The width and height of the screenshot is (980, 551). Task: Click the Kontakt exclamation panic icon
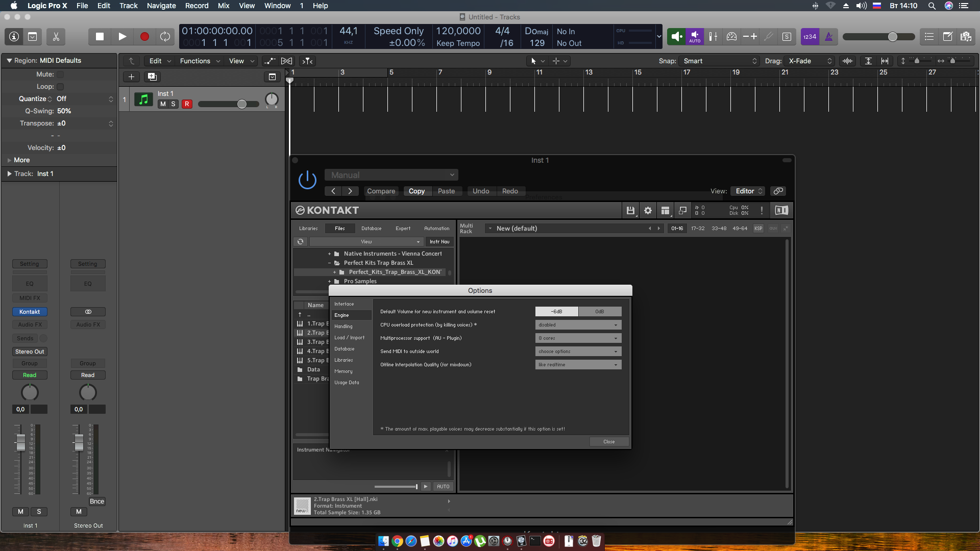point(762,210)
